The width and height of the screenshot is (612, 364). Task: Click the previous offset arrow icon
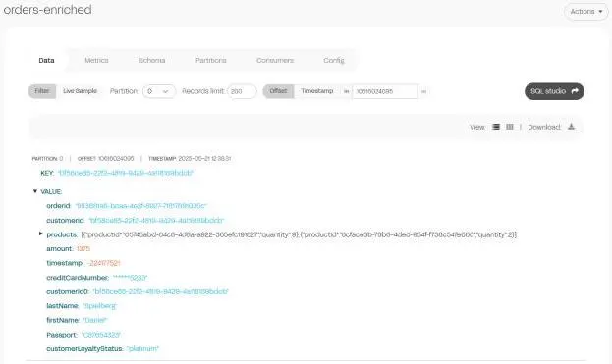(346, 91)
